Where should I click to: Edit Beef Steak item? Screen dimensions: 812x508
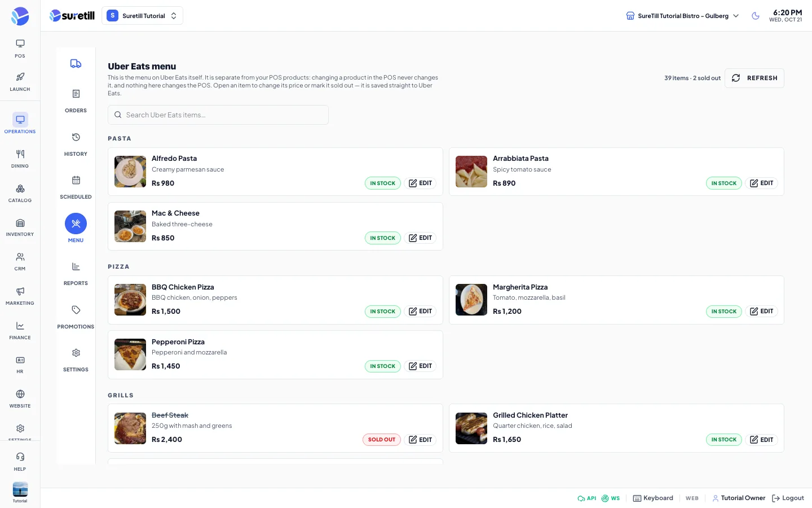pyautogui.click(x=420, y=440)
